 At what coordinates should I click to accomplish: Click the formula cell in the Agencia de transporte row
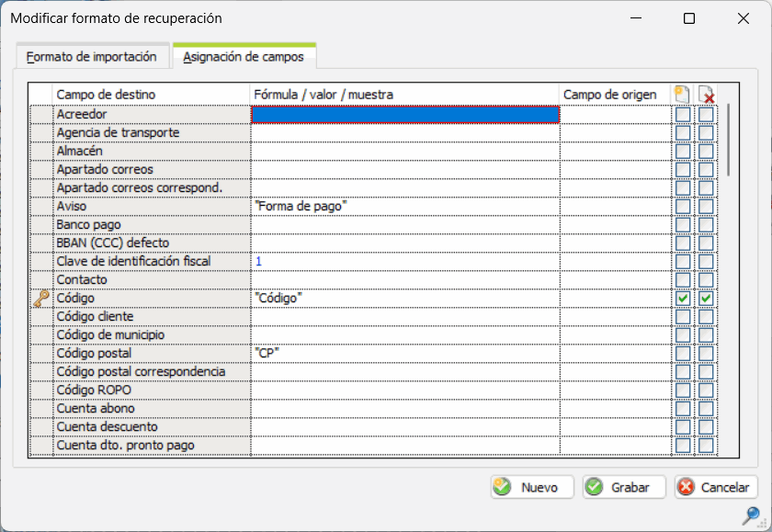tap(405, 133)
